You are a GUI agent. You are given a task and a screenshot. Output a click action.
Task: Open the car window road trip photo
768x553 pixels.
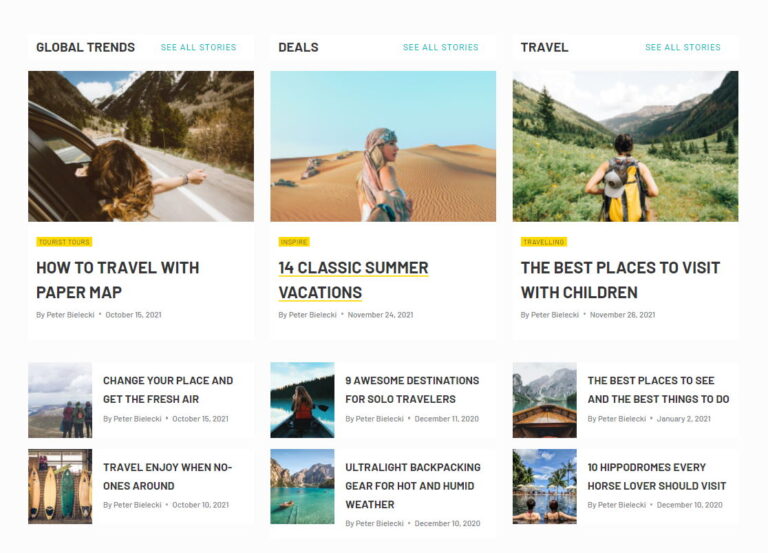(x=141, y=146)
